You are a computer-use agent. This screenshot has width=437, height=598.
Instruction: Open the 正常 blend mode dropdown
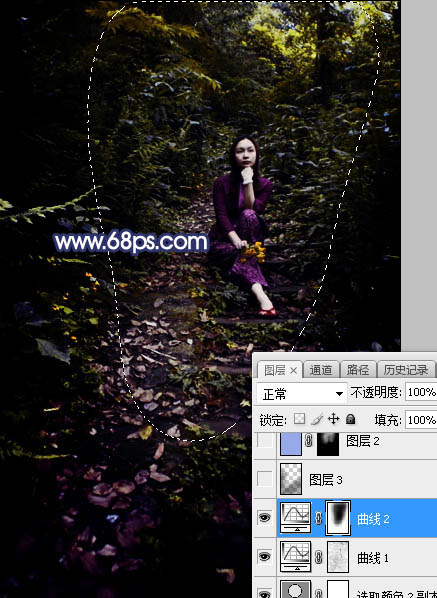pyautogui.click(x=302, y=394)
